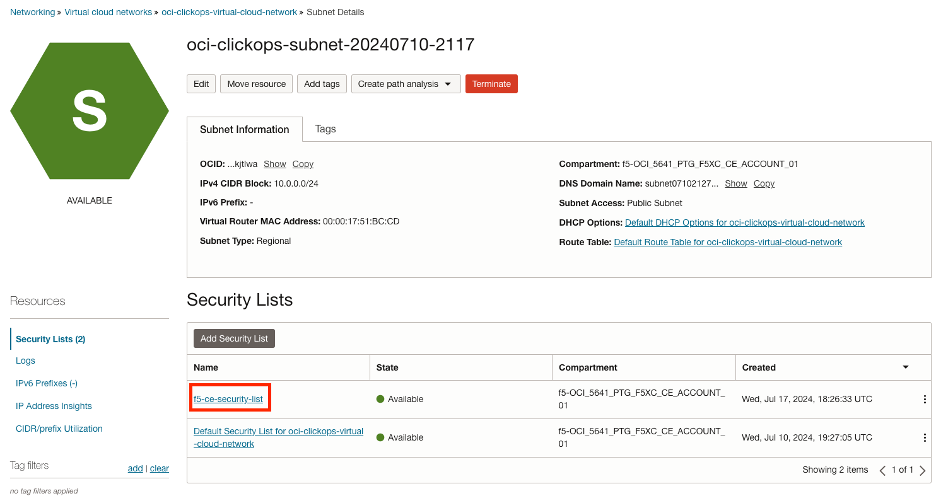Click Add Security List button
This screenshot has height=496, width=936.
[x=234, y=339]
